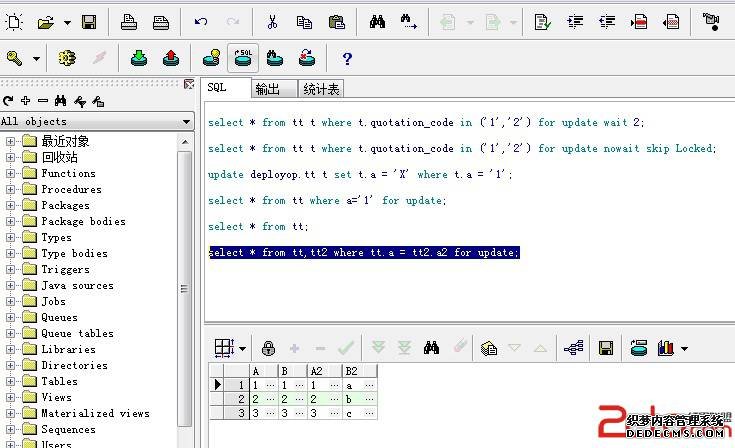735x448 pixels.
Task: Expand the Tables folder node
Action: [x=11, y=381]
